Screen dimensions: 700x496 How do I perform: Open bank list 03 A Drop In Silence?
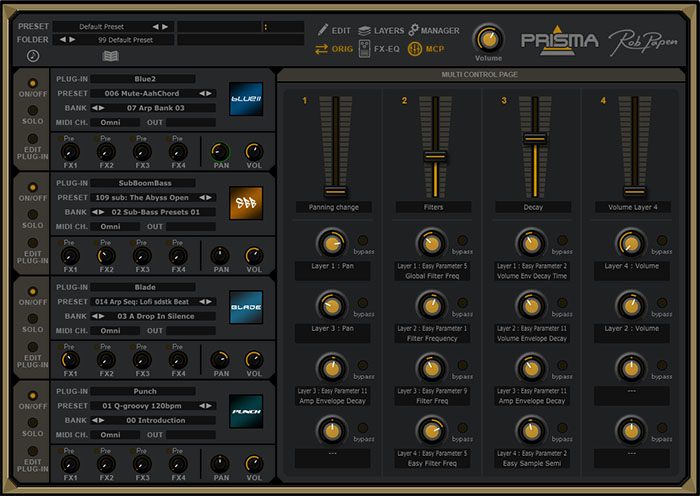point(156,316)
